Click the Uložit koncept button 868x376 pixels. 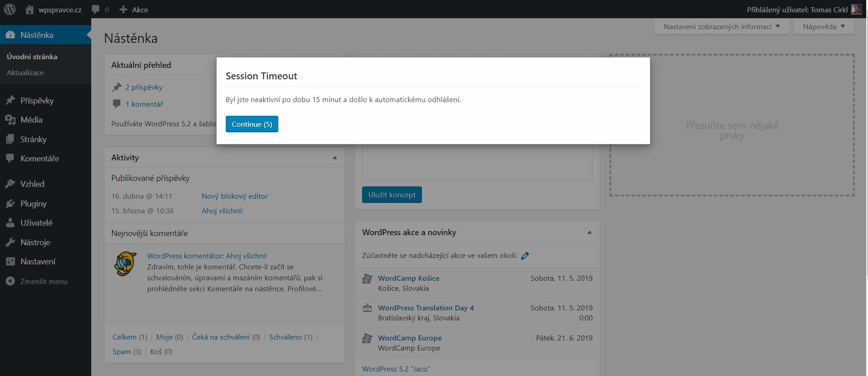coord(392,195)
